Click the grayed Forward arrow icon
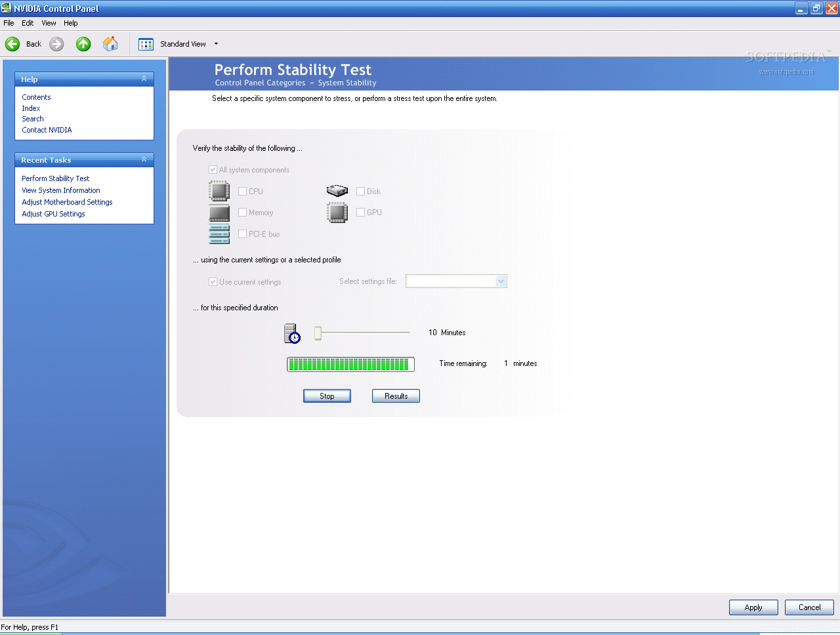 tap(57, 44)
